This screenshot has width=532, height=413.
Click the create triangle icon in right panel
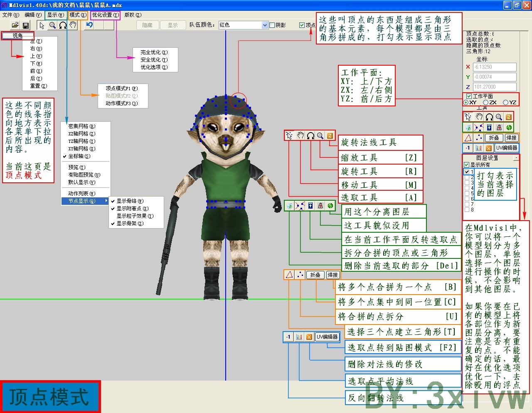pos(468,138)
